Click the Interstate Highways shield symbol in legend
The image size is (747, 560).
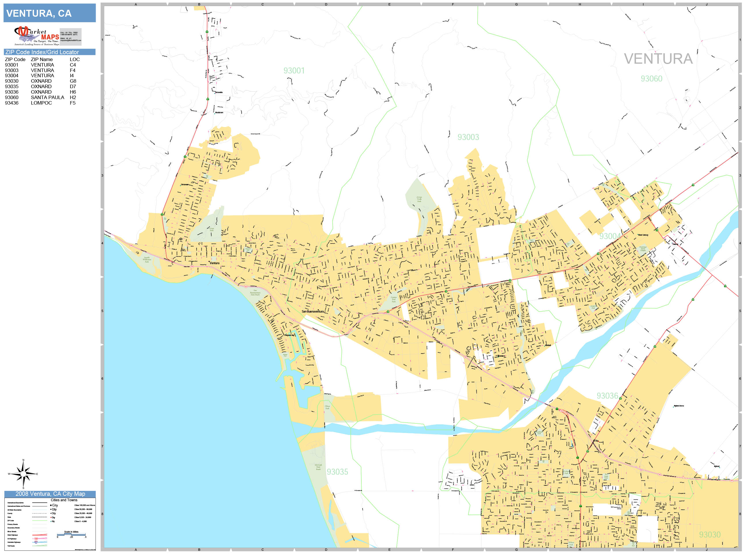coord(36,542)
